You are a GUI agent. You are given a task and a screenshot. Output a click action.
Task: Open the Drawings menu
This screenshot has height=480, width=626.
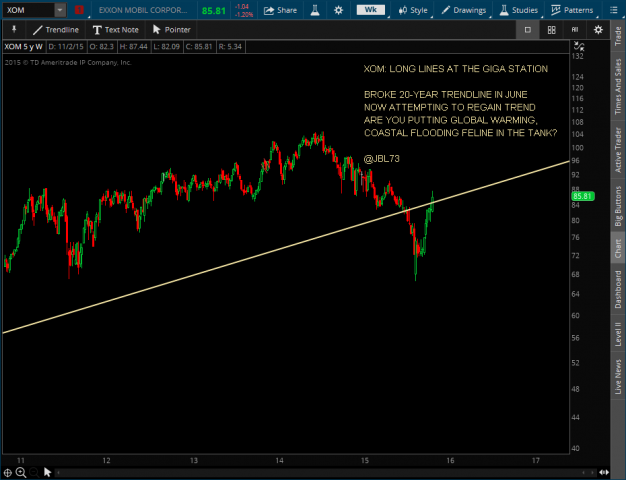pos(464,10)
